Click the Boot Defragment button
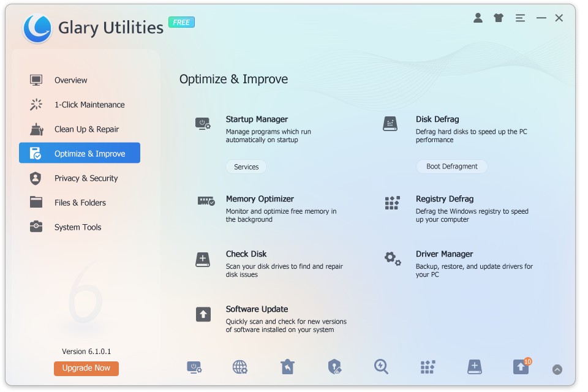This screenshot has height=392, width=588. click(452, 167)
